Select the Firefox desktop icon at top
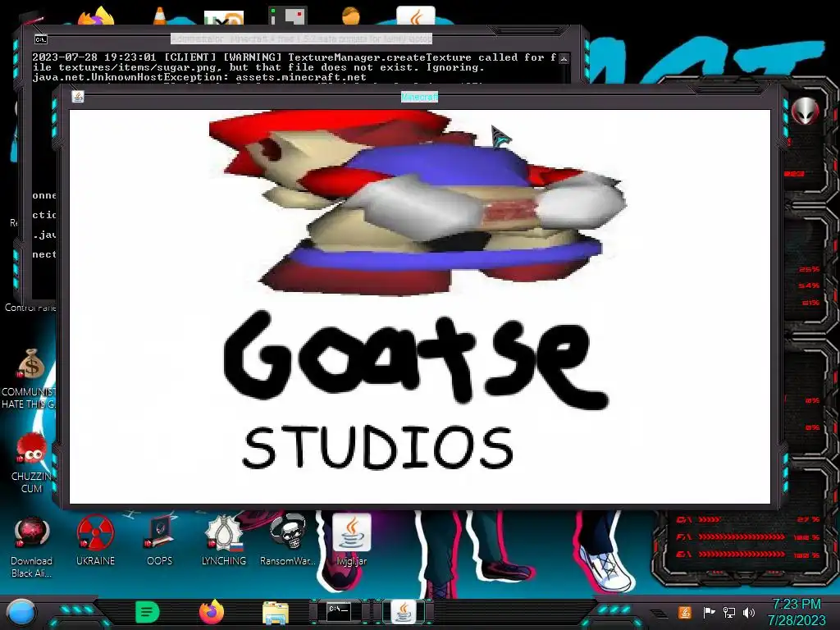The image size is (840, 630). [96, 16]
